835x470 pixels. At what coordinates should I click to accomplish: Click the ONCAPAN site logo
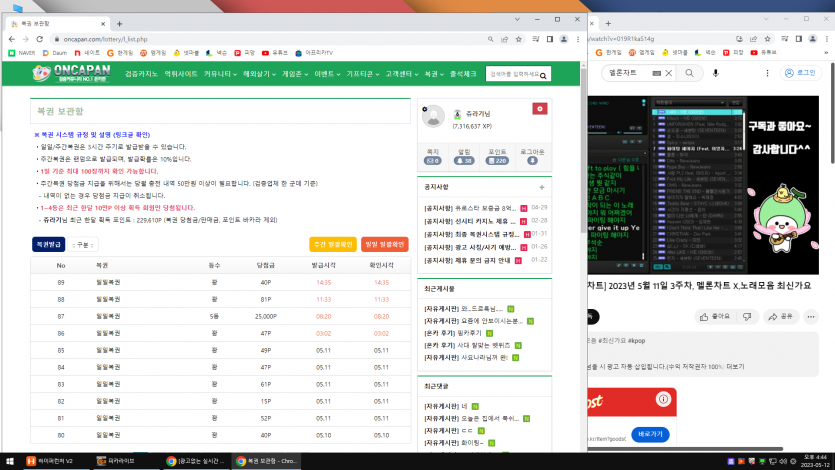tap(71, 73)
